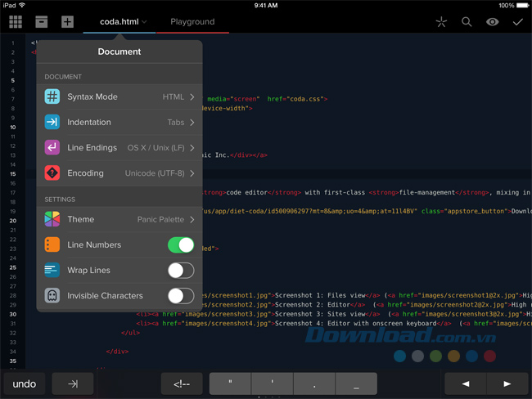The image size is (532, 399).
Task: Expand Indentation Tabs setting
Action: [119, 122]
